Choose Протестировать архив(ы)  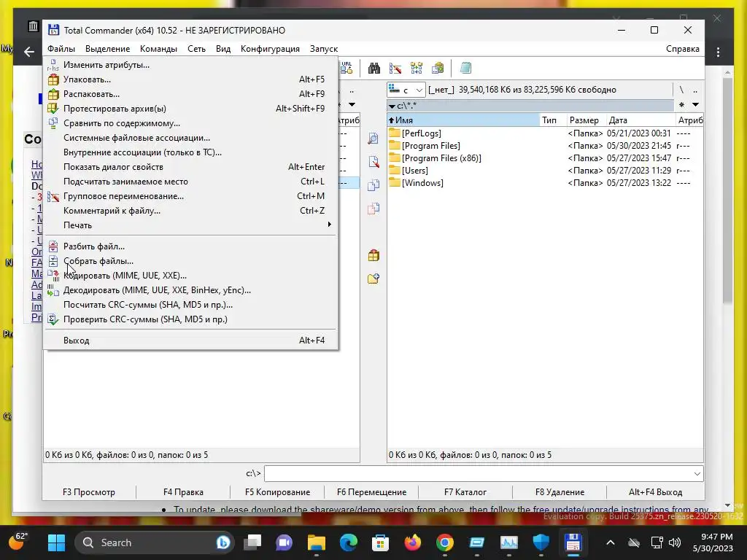coord(190,109)
